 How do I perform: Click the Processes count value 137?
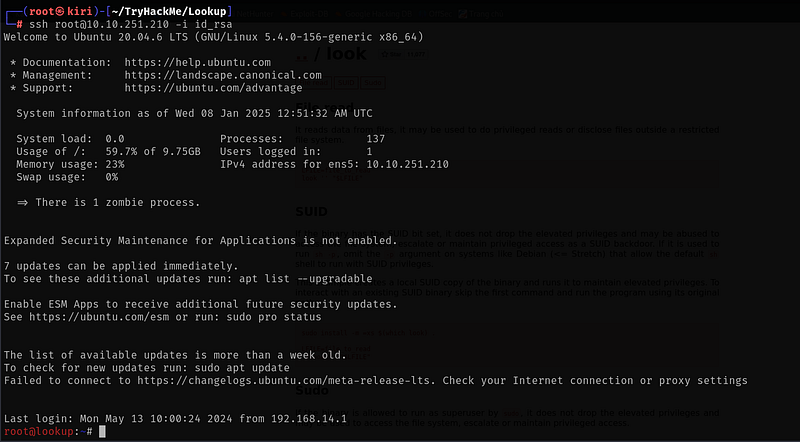click(376, 138)
